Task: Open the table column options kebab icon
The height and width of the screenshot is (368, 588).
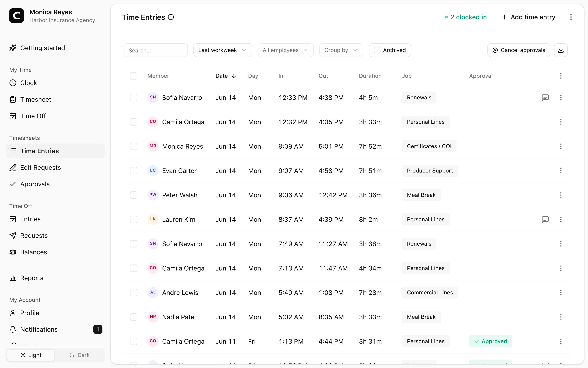Action: pyautogui.click(x=561, y=76)
